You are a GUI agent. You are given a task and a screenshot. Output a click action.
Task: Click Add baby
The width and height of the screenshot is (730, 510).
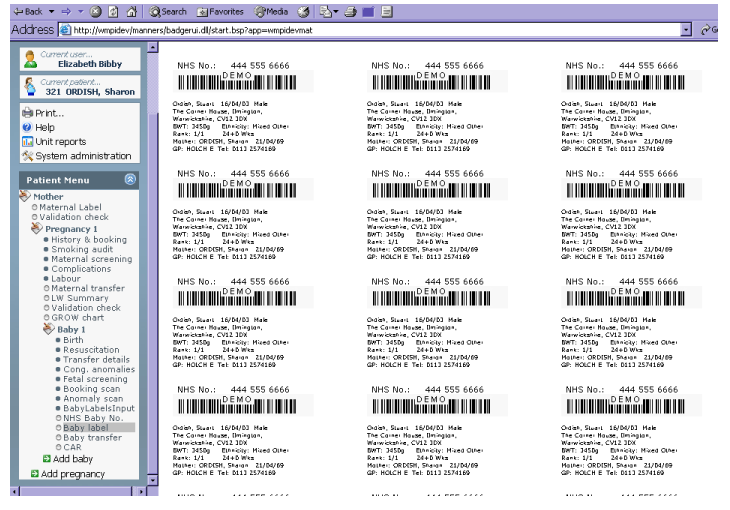click(73, 459)
